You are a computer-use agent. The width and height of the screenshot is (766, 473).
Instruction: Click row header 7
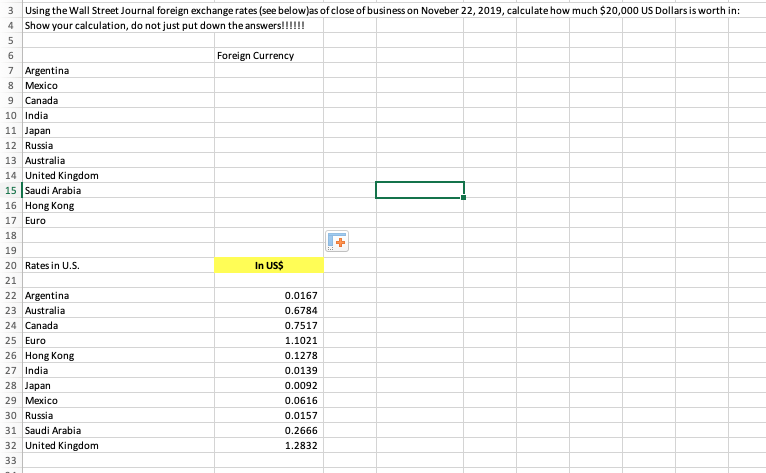[11, 70]
